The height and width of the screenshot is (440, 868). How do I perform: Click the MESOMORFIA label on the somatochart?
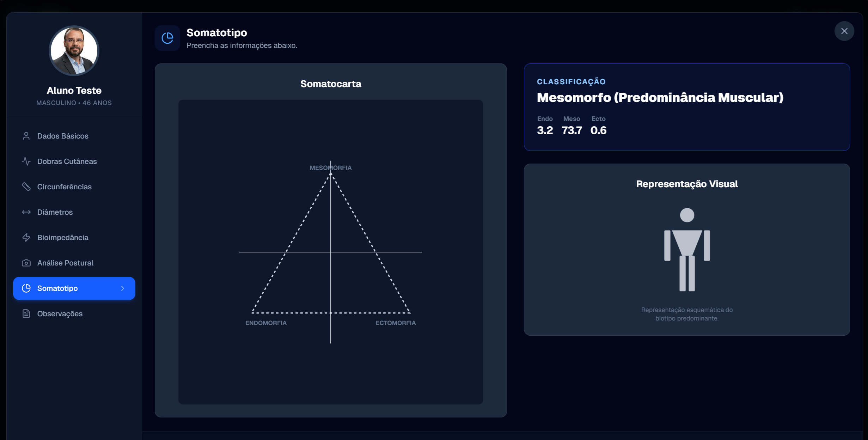point(330,168)
